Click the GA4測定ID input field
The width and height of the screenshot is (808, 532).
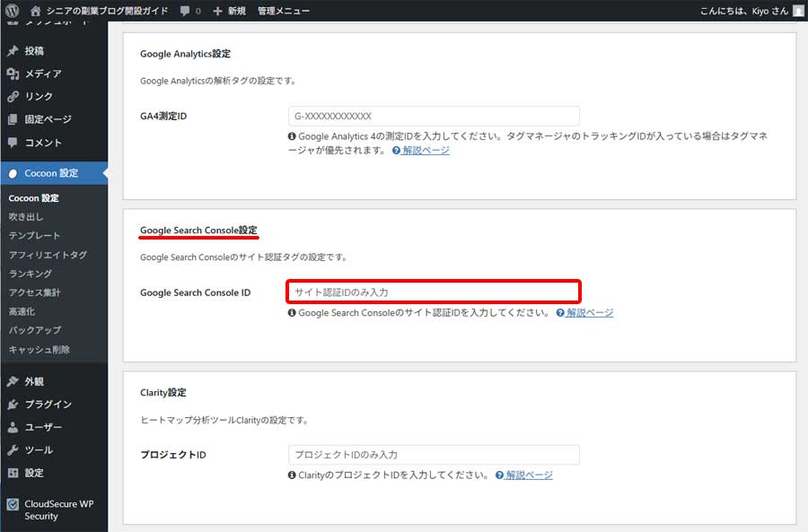434,116
